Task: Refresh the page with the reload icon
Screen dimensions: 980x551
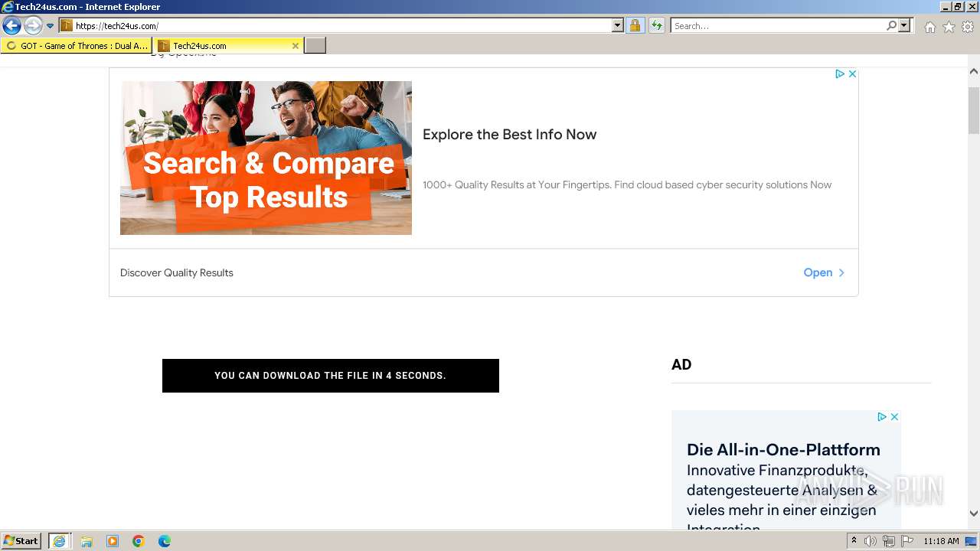Action: [x=656, y=26]
